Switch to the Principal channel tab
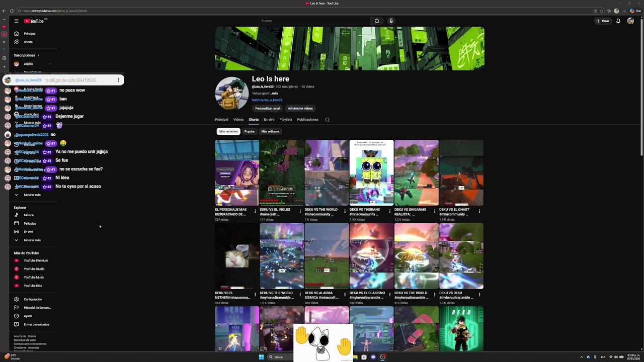This screenshot has width=644, height=362. tap(221, 120)
